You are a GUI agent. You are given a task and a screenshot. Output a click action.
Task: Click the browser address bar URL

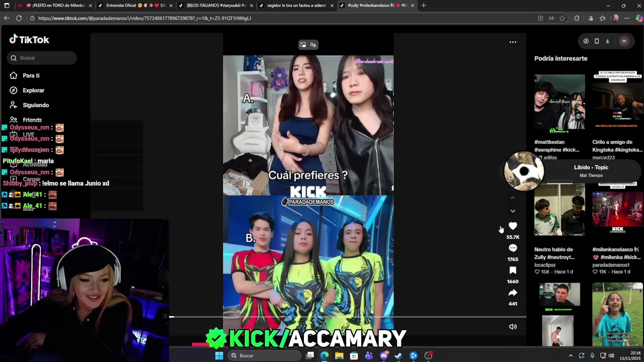144,18
